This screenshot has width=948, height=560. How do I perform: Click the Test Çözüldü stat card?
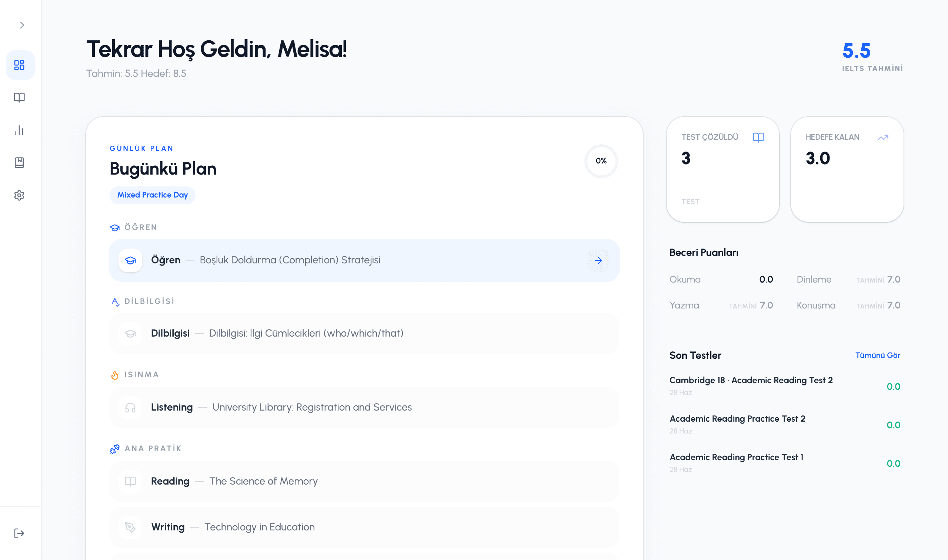pos(722,169)
